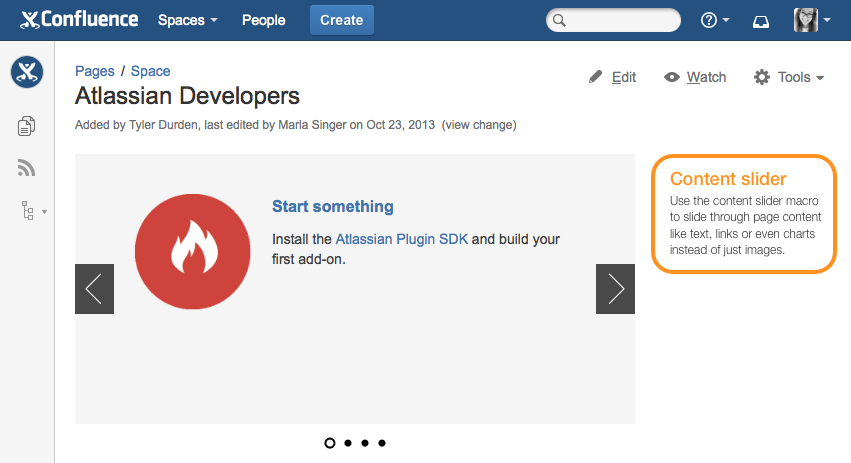
Task: Open the Pages icon in left sidebar
Action: click(26, 126)
